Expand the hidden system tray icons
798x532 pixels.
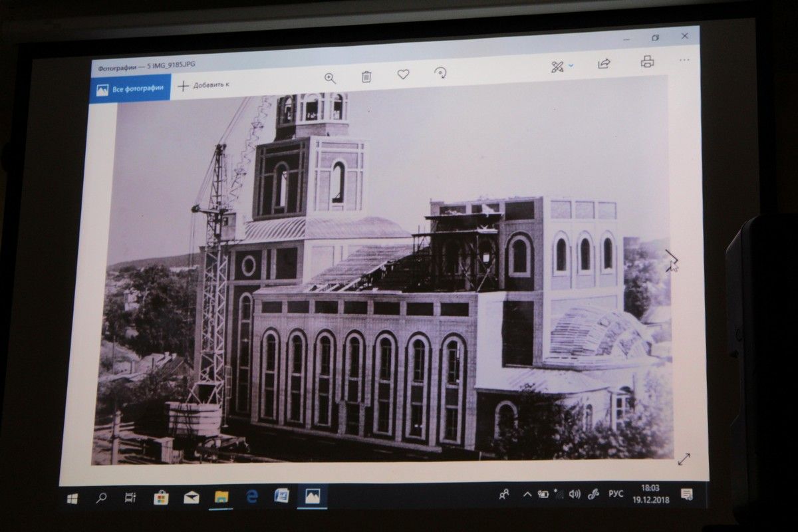pyautogui.click(x=527, y=494)
